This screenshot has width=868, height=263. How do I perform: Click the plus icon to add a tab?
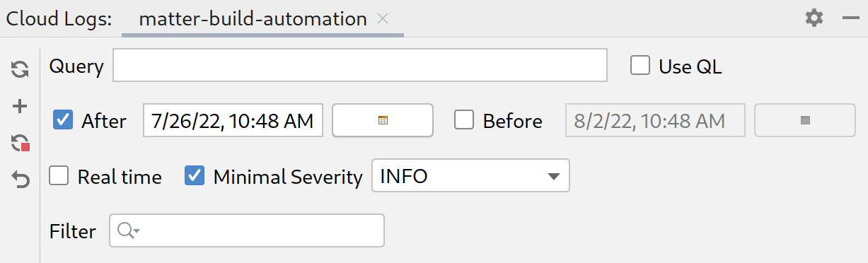click(20, 107)
